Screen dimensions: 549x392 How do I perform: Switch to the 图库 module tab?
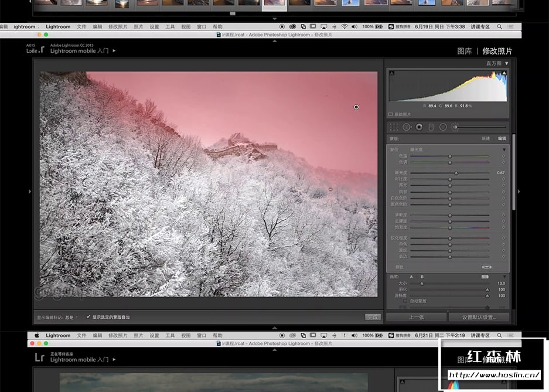(x=465, y=51)
